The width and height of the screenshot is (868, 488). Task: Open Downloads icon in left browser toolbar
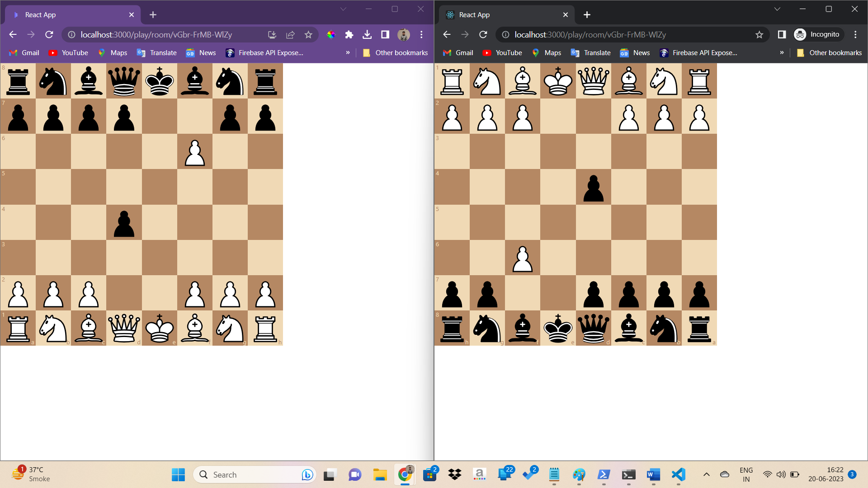(367, 34)
